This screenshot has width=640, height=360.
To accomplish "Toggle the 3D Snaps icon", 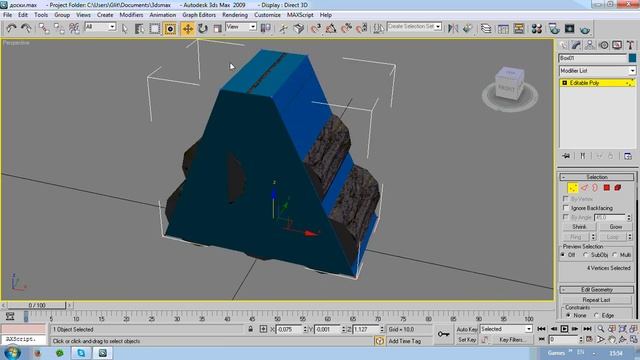I will click(x=316, y=29).
